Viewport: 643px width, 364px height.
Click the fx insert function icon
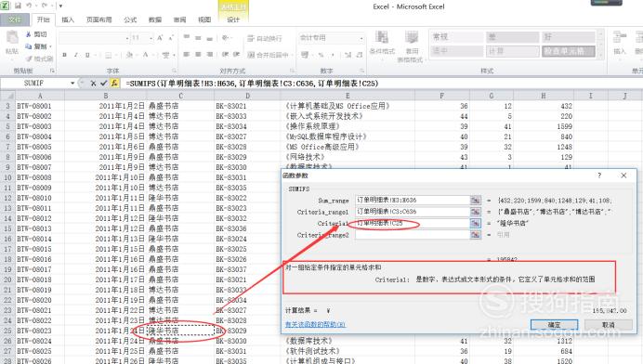(114, 84)
